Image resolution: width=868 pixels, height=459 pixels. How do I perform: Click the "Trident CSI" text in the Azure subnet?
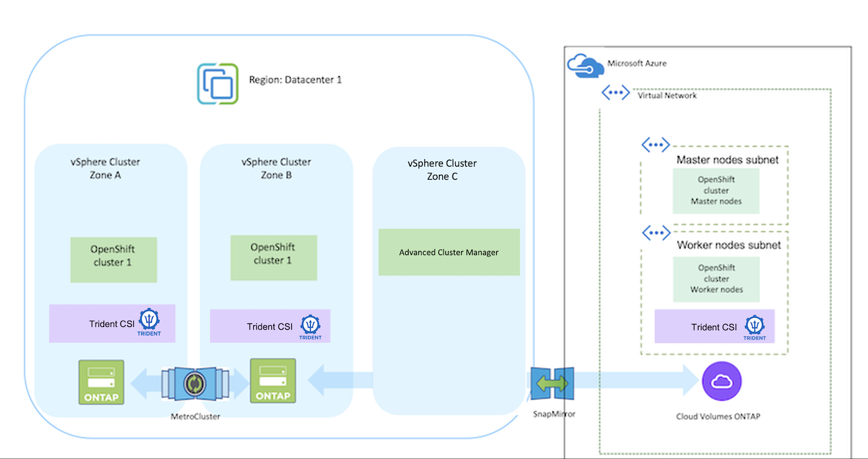tap(714, 328)
